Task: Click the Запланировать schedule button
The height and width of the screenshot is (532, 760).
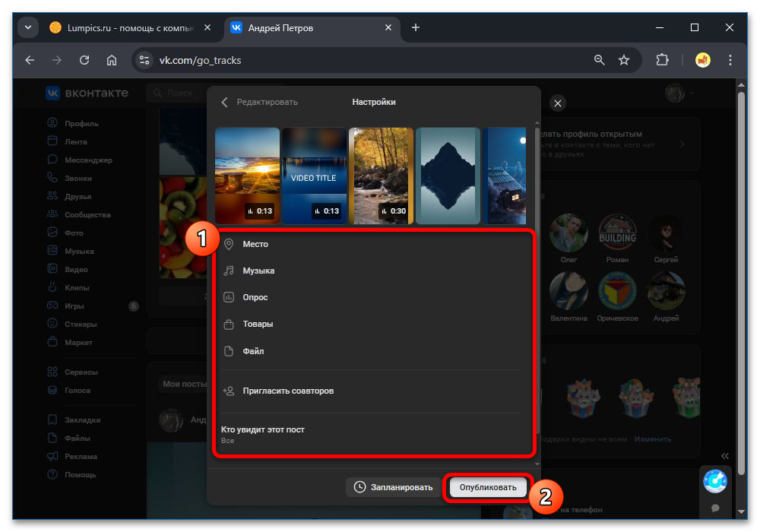Action: coord(393,487)
